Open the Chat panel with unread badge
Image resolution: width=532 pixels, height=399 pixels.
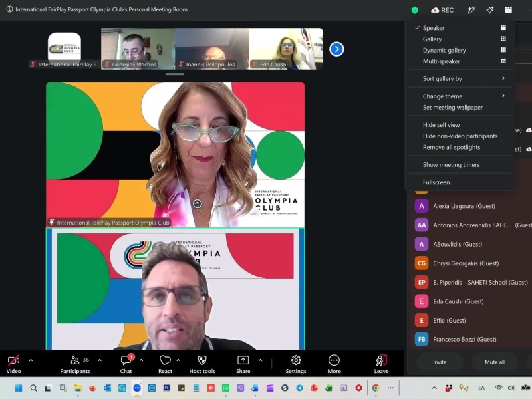click(126, 364)
